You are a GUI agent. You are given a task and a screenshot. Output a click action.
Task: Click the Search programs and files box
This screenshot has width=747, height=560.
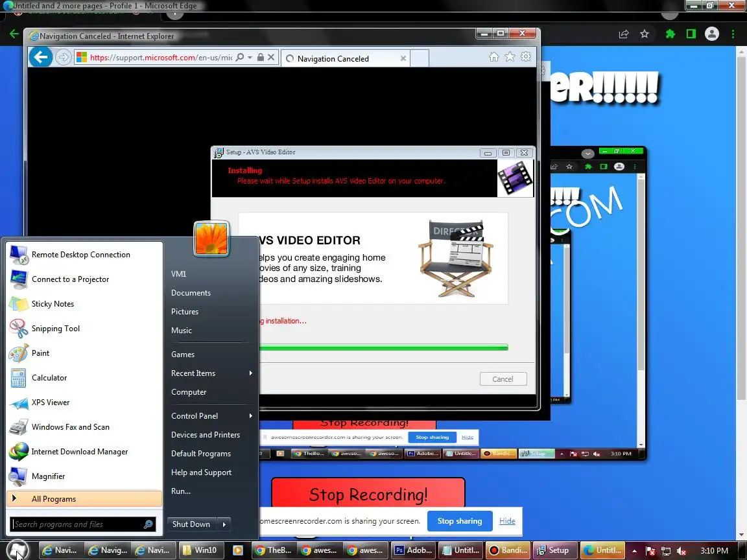83,524
